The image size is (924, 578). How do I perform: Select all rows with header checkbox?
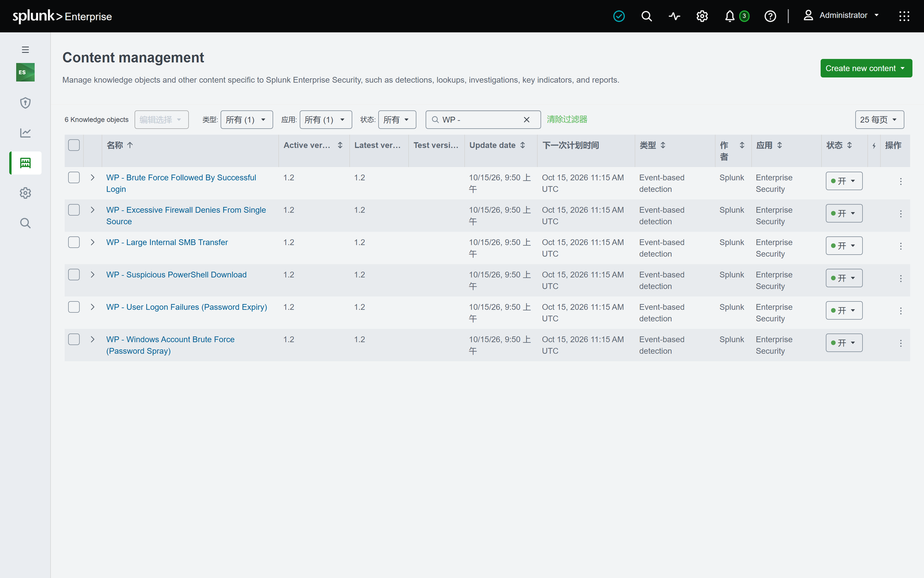74,145
